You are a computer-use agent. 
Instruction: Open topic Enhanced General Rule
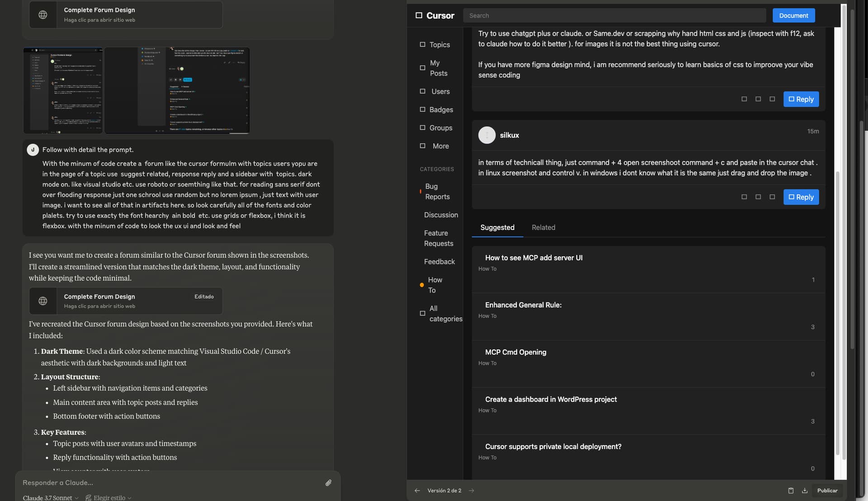(x=523, y=305)
